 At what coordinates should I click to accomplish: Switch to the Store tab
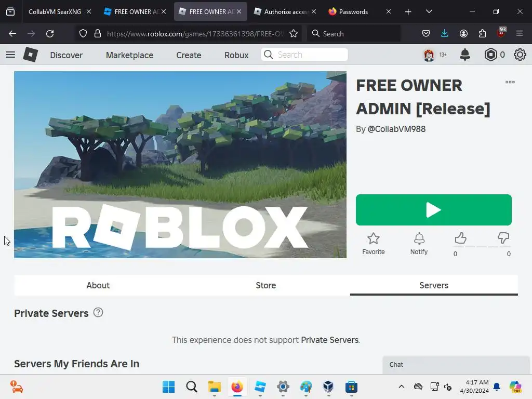coord(265,285)
